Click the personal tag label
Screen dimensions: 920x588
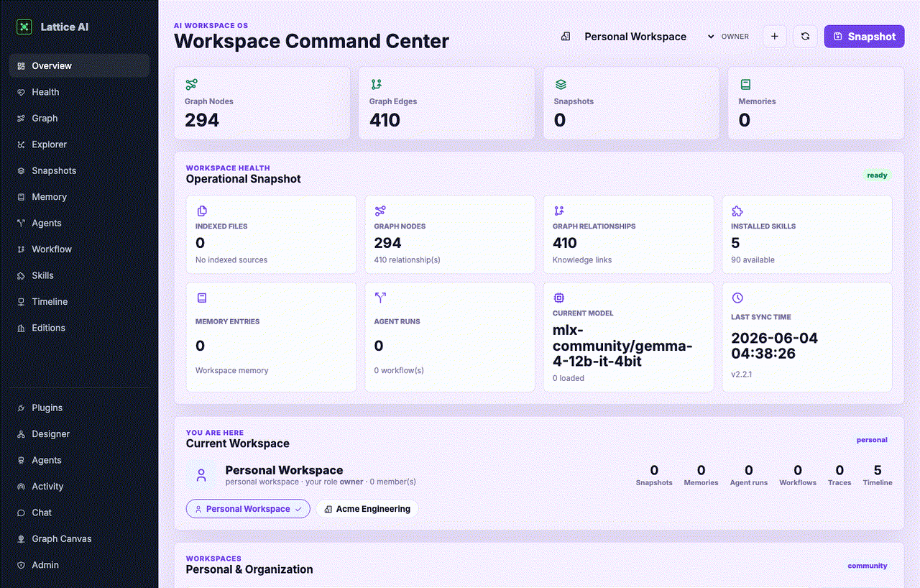point(872,440)
